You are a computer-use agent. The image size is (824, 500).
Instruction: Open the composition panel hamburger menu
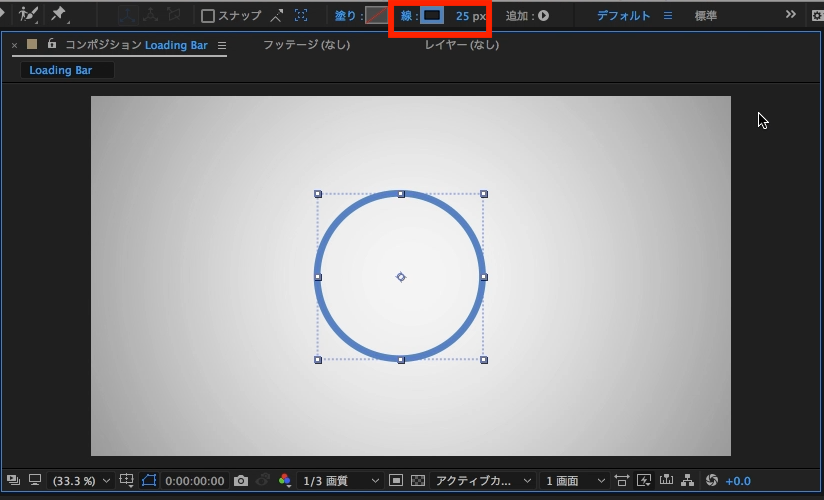tap(222, 46)
